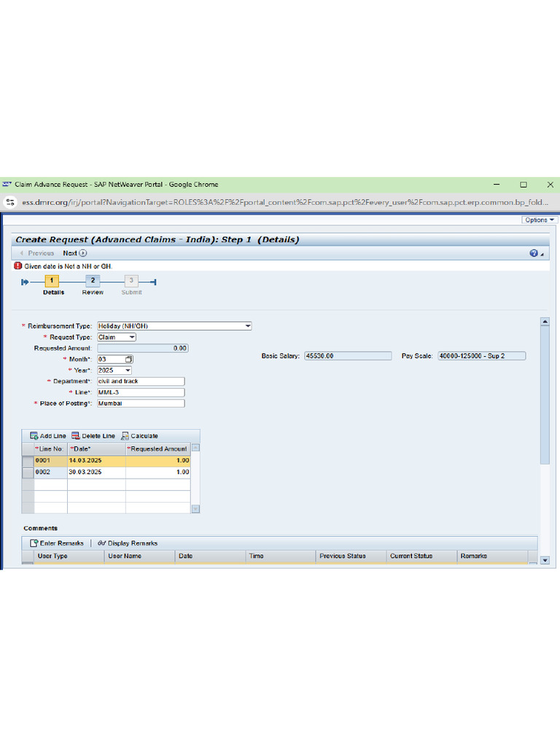Expand the Reimbursement Type dropdown

[x=248, y=326]
